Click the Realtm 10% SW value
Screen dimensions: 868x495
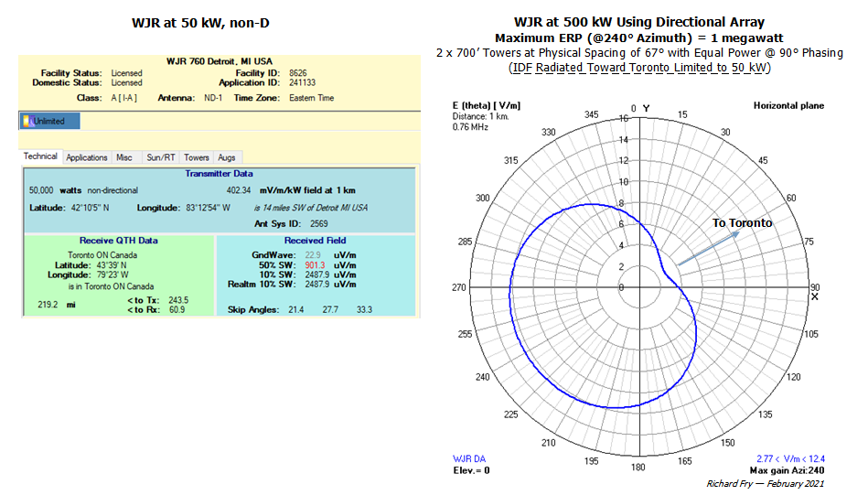317,284
